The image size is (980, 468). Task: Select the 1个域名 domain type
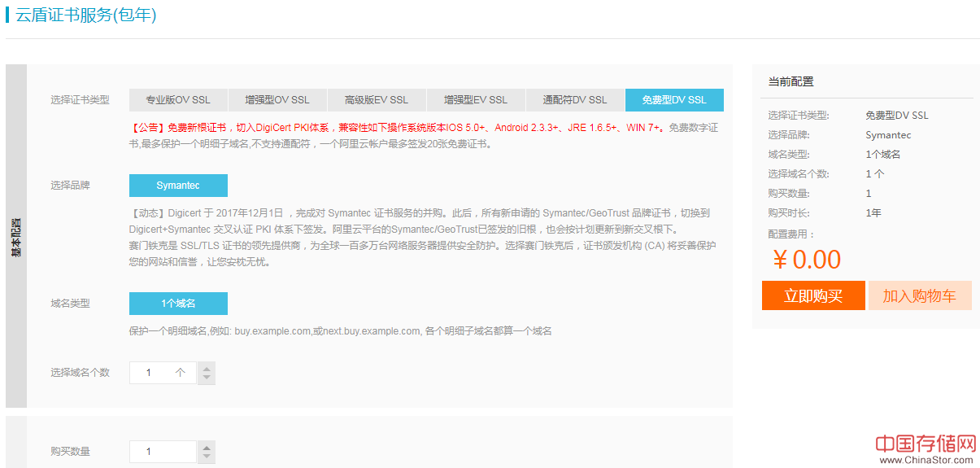[178, 304]
